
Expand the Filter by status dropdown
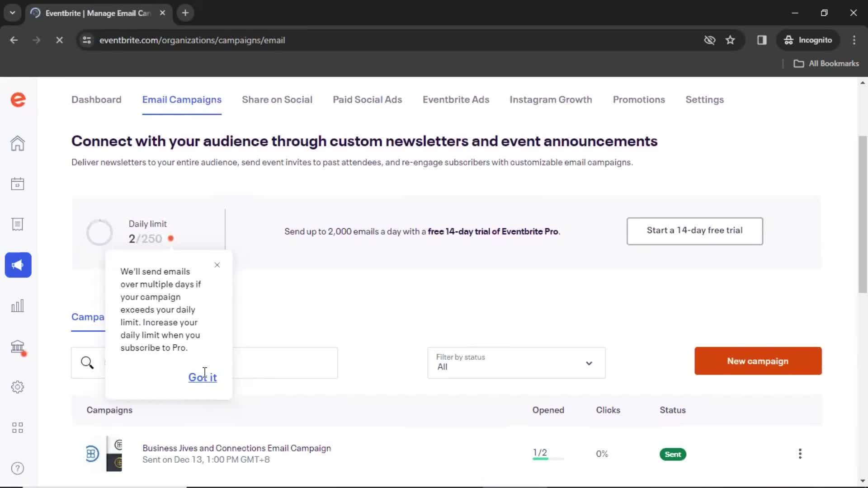[x=514, y=362]
